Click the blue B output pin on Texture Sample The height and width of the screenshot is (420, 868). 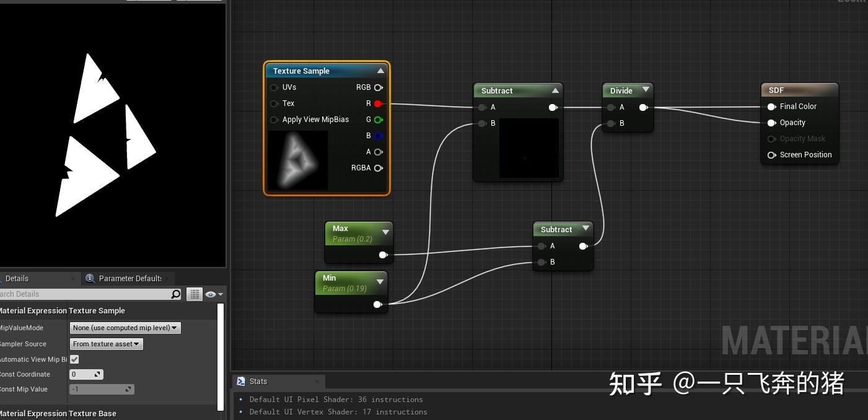[379, 136]
